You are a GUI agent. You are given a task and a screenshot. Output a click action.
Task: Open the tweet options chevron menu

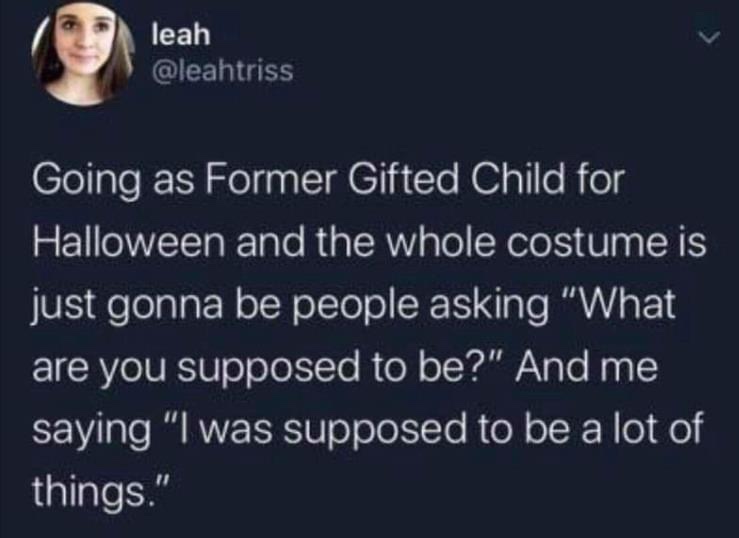coord(706,37)
